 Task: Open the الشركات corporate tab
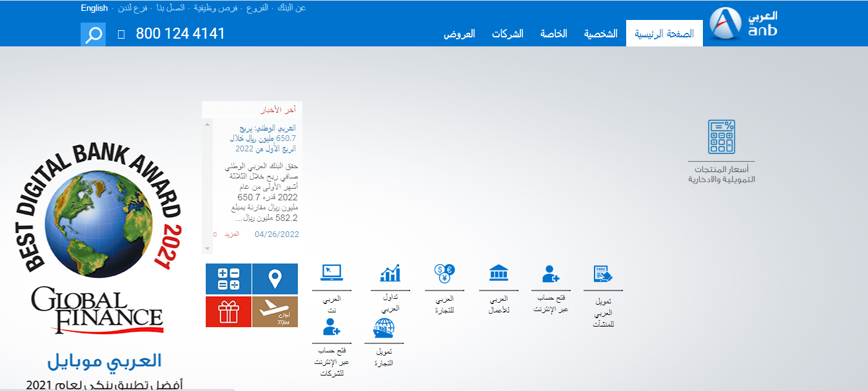(x=508, y=33)
